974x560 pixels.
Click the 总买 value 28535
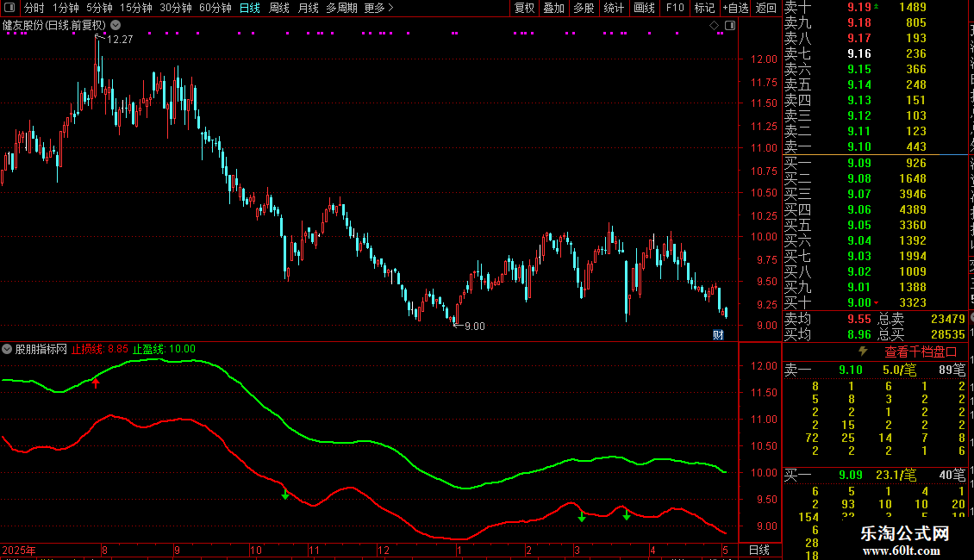click(x=948, y=334)
